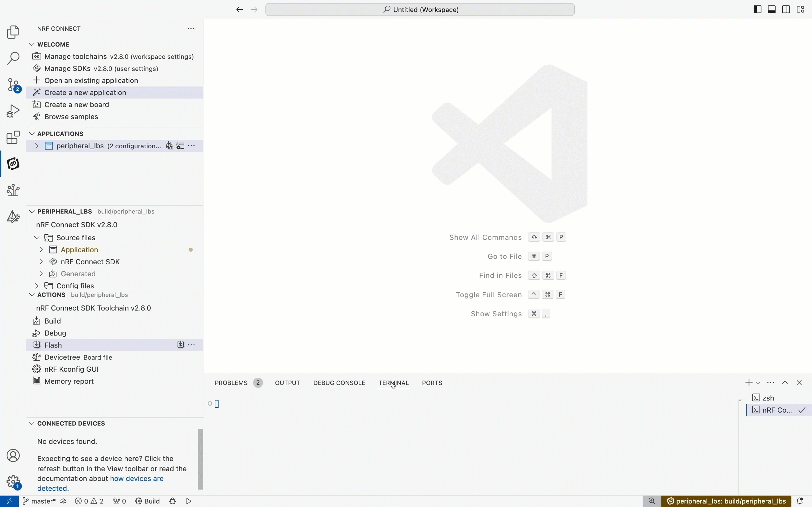Open the Extensions view
This screenshot has height=507, width=812.
(x=13, y=138)
